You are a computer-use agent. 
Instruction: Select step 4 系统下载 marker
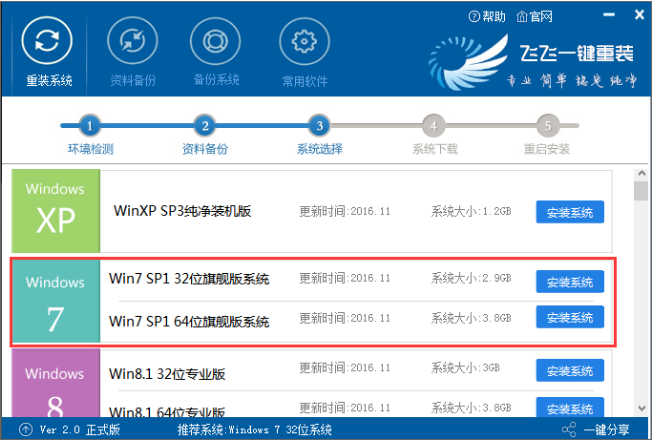[x=434, y=125]
